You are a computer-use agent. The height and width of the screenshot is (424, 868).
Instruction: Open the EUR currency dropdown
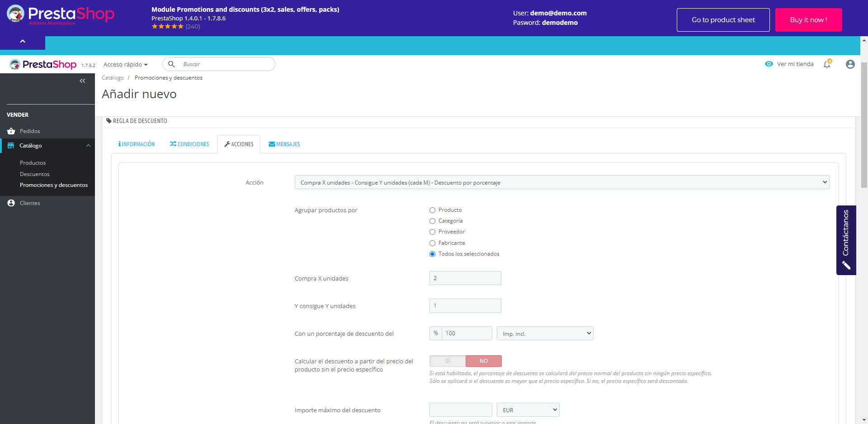(x=528, y=410)
